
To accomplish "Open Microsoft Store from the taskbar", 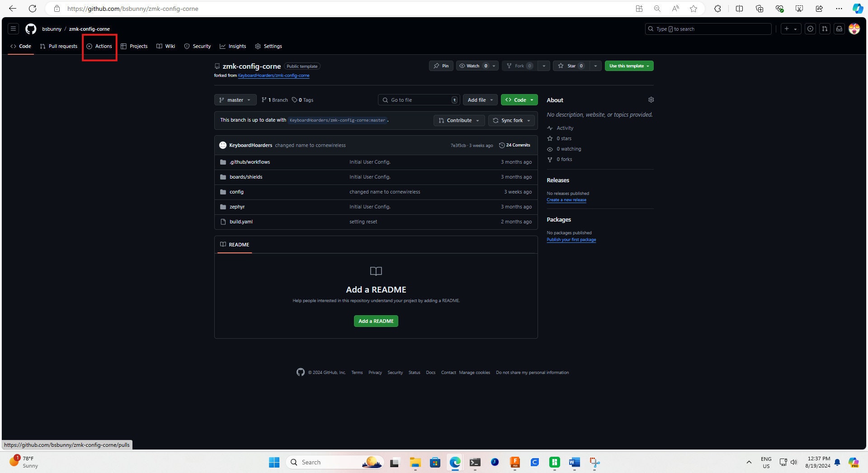I will coord(435,462).
